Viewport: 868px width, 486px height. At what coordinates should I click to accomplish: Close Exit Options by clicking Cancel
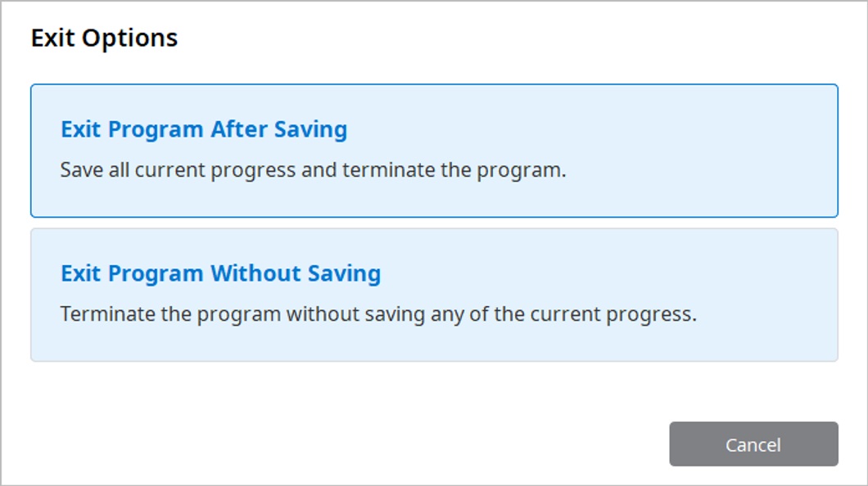[753, 444]
